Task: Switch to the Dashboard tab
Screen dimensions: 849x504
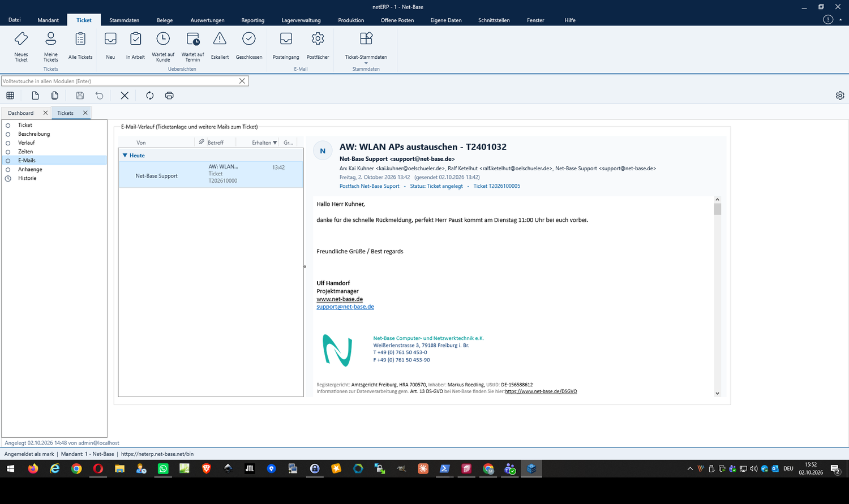Action: click(21, 113)
